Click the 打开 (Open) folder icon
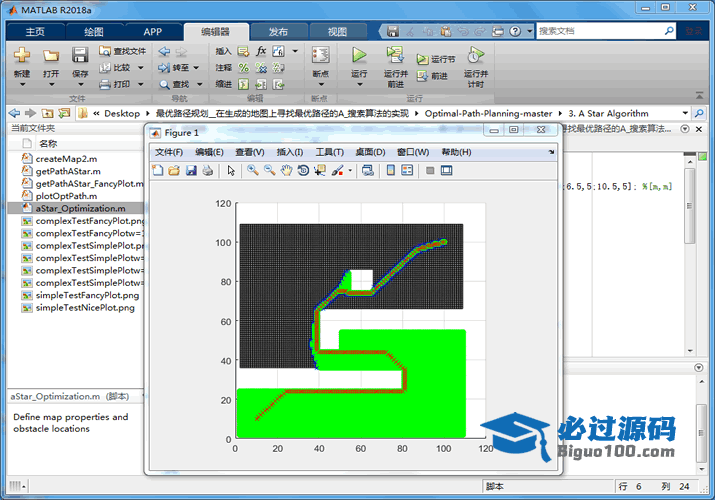Image resolution: width=715 pixels, height=500 pixels. point(51,56)
